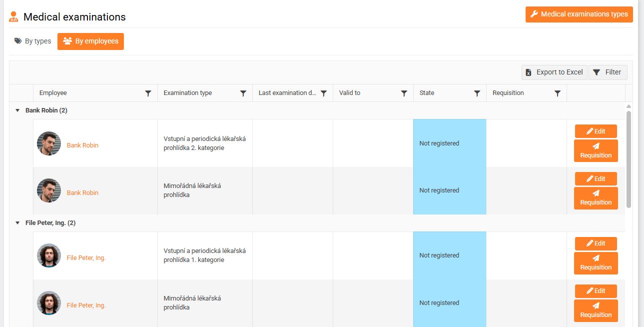Open the Bank Robin employee link in the first row
The height and width of the screenshot is (327, 644).
[x=82, y=145]
